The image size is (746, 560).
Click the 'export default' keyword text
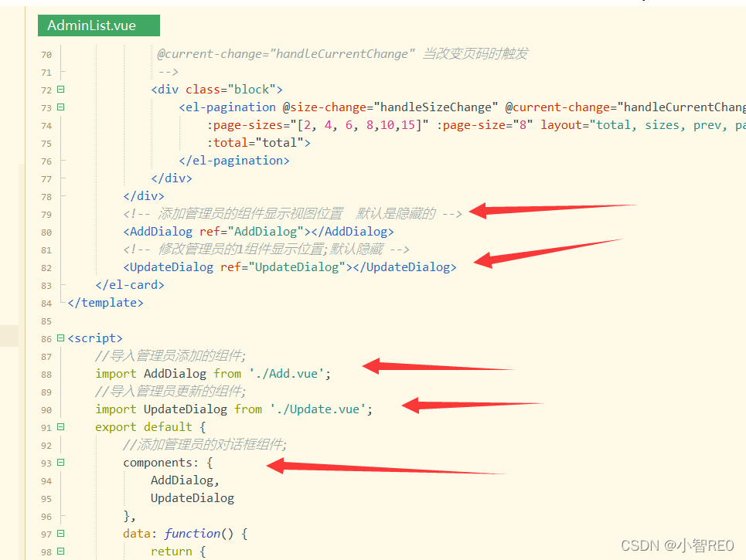coord(144,427)
